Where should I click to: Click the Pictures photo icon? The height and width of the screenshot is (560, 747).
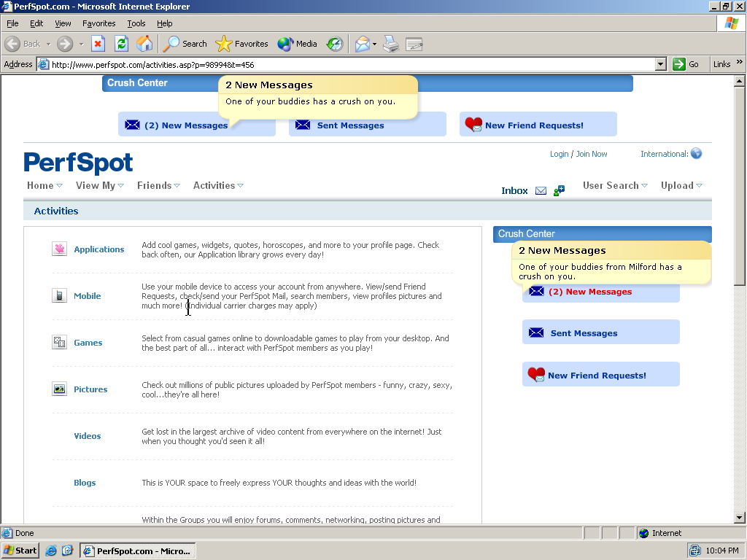(x=59, y=389)
